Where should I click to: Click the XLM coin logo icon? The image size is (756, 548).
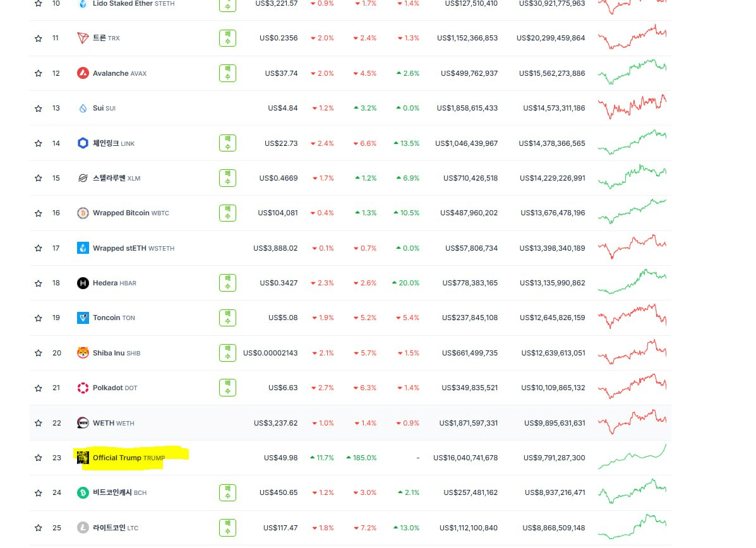click(83, 178)
